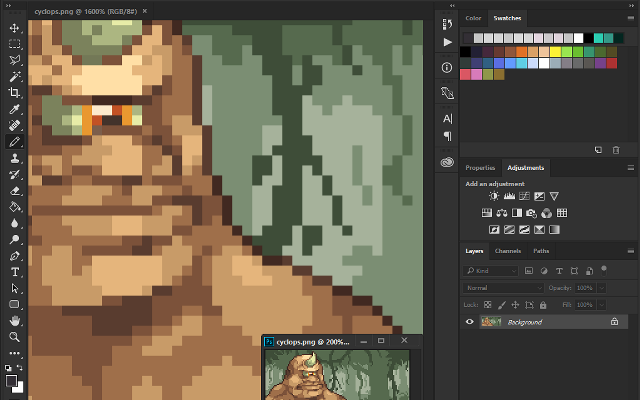This screenshot has width=640, height=400.
Task: Switch to the Channels tab
Action: [508, 251]
